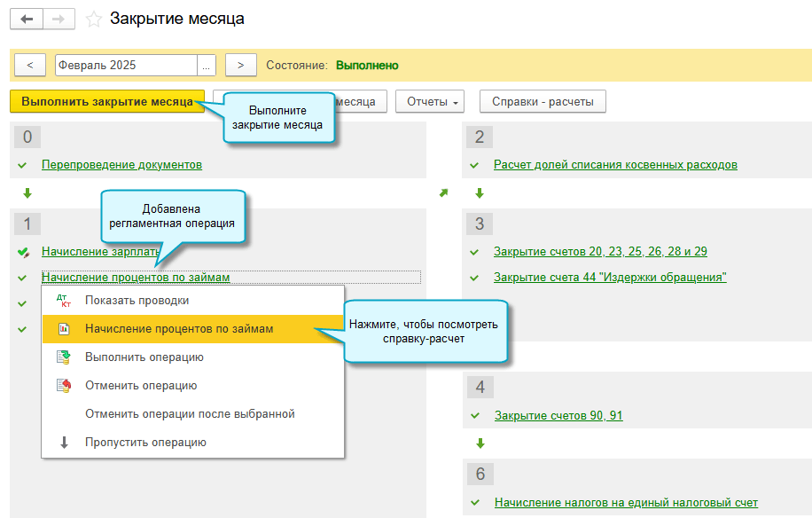Click the report icon beside Начисление процентов по займам
Image resolution: width=812 pixels, height=518 pixels.
[63, 329]
